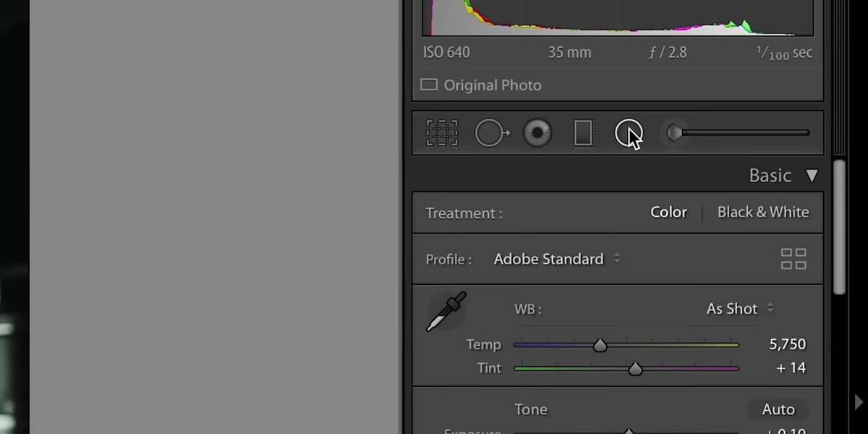Click the Profile : label
This screenshot has width=868, height=434.
tap(448, 259)
